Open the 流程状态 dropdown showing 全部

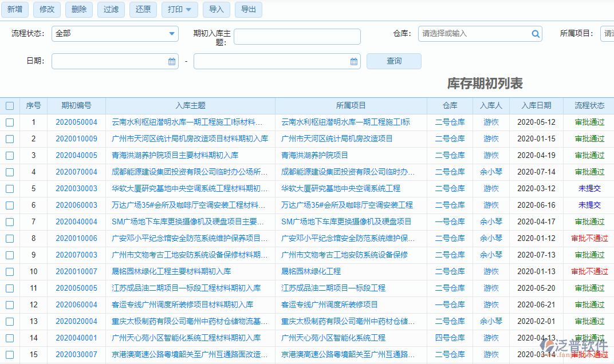[115, 34]
